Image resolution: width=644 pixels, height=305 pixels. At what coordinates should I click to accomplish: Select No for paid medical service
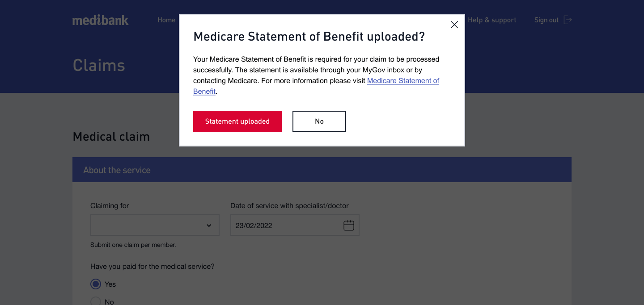tap(96, 301)
